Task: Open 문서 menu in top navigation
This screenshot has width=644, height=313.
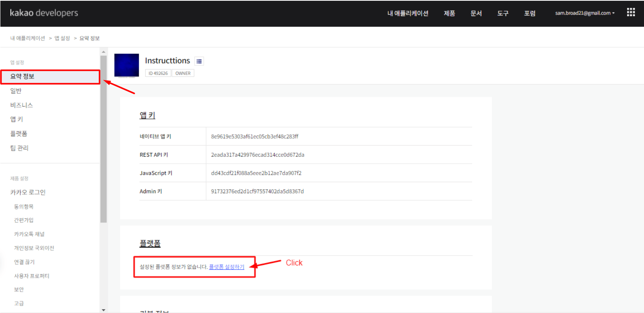Action: (x=476, y=13)
